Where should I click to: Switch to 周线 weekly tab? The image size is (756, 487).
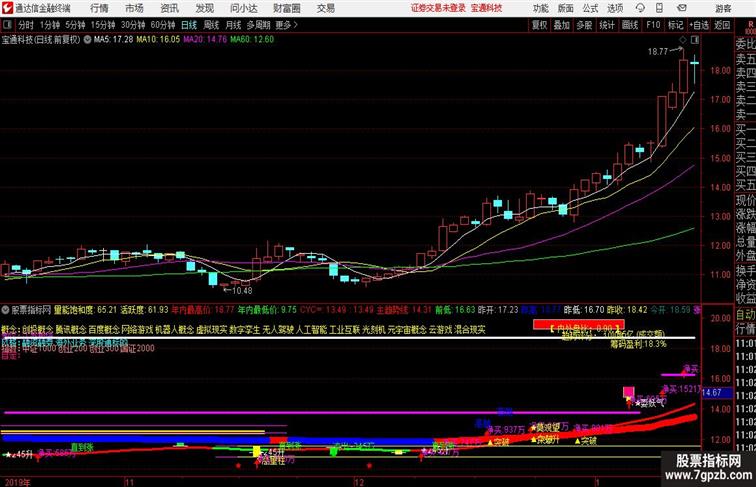click(211, 25)
